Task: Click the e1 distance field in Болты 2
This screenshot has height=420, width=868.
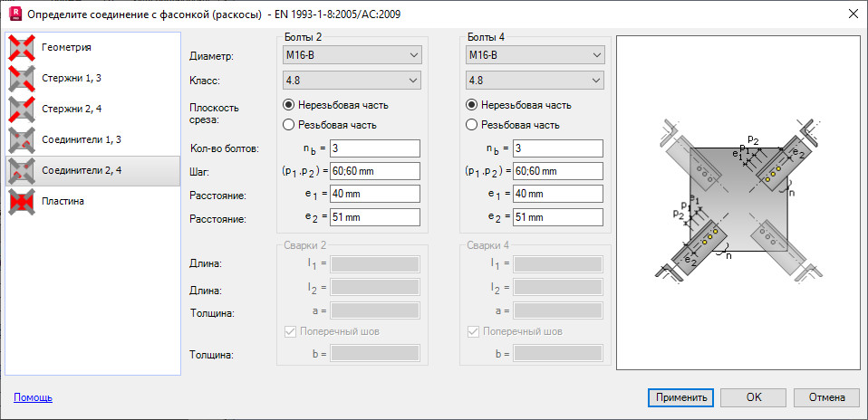Action: (x=375, y=195)
